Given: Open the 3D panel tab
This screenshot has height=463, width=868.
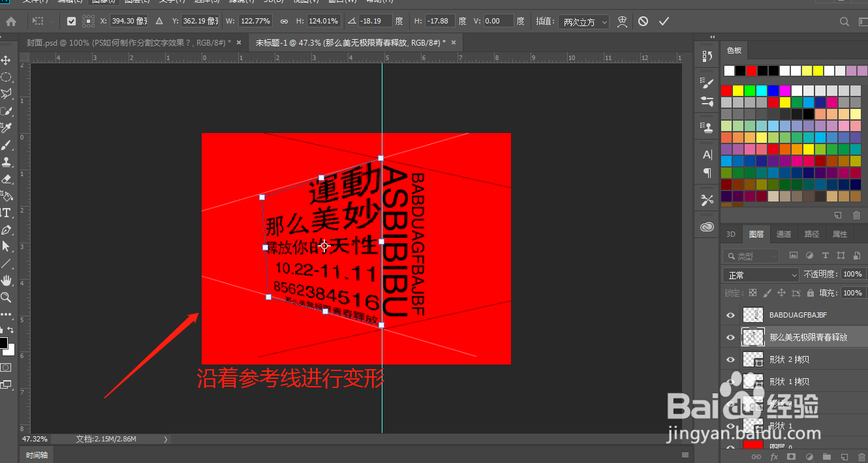Looking at the screenshot, I should pos(731,234).
